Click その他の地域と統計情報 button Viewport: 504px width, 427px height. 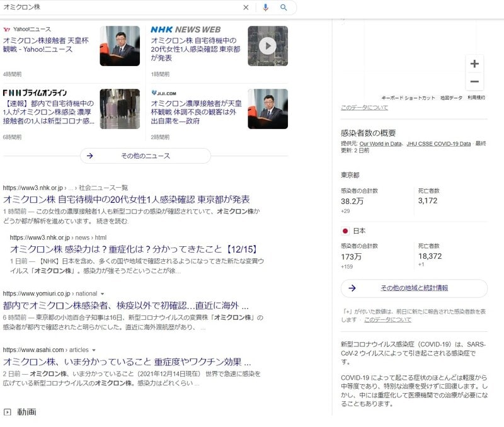click(414, 288)
